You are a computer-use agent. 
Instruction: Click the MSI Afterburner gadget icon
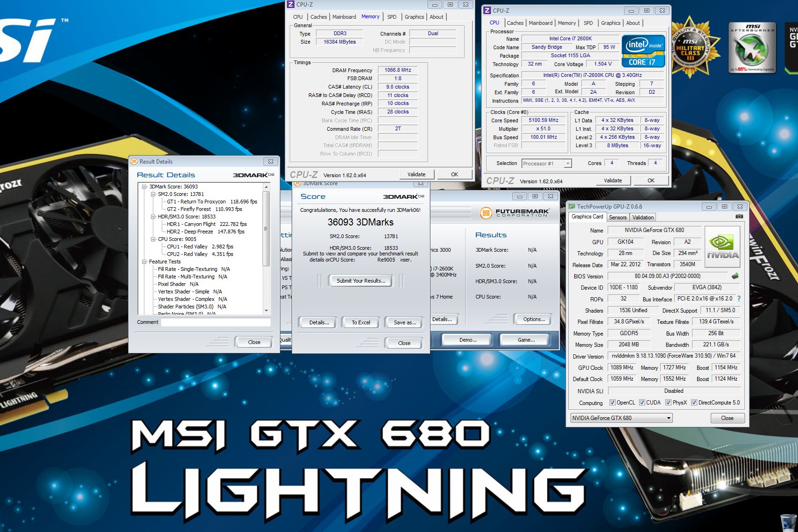(x=752, y=48)
